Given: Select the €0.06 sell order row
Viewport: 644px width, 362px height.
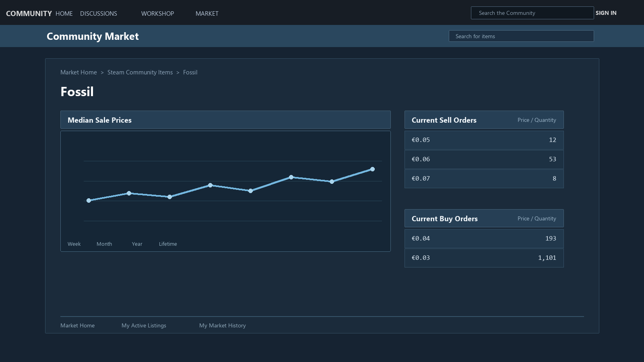Looking at the screenshot, I should (x=484, y=159).
